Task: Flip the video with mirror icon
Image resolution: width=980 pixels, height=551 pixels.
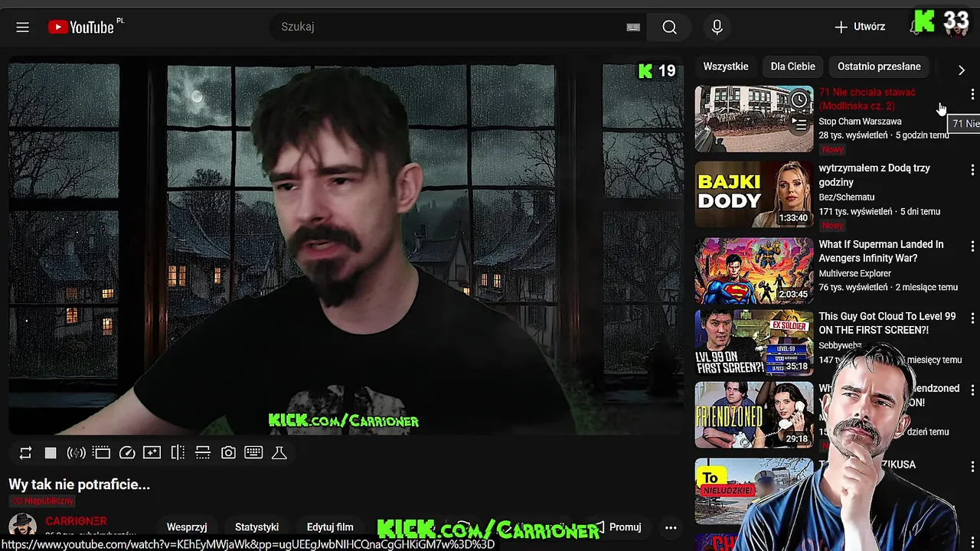Action: point(178,453)
